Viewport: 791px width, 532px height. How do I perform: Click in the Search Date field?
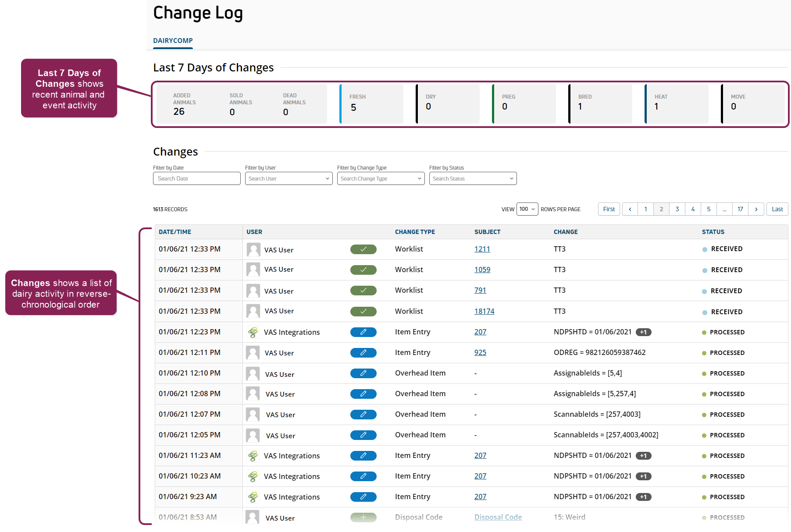click(x=196, y=178)
